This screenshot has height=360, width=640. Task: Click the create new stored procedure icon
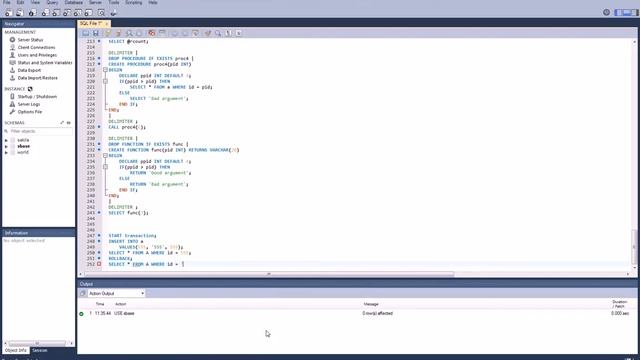[x=78, y=13]
